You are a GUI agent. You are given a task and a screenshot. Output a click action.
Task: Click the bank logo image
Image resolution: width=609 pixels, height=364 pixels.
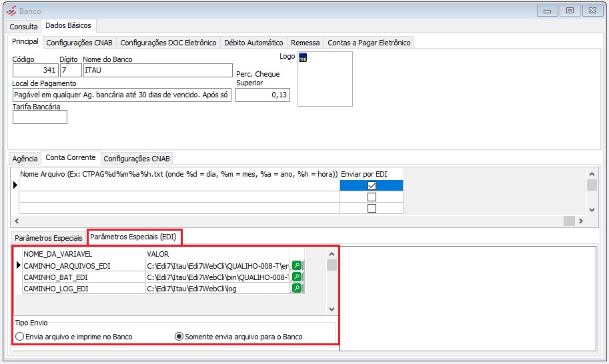(x=302, y=58)
